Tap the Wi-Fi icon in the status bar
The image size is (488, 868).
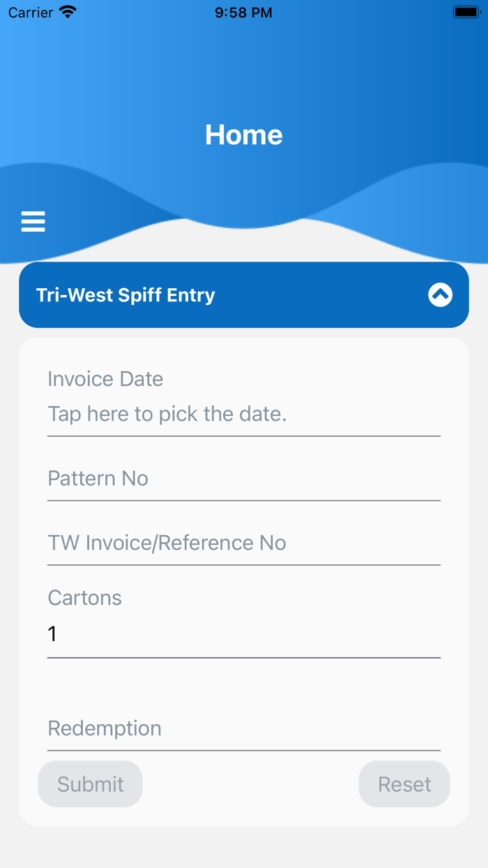tap(68, 11)
